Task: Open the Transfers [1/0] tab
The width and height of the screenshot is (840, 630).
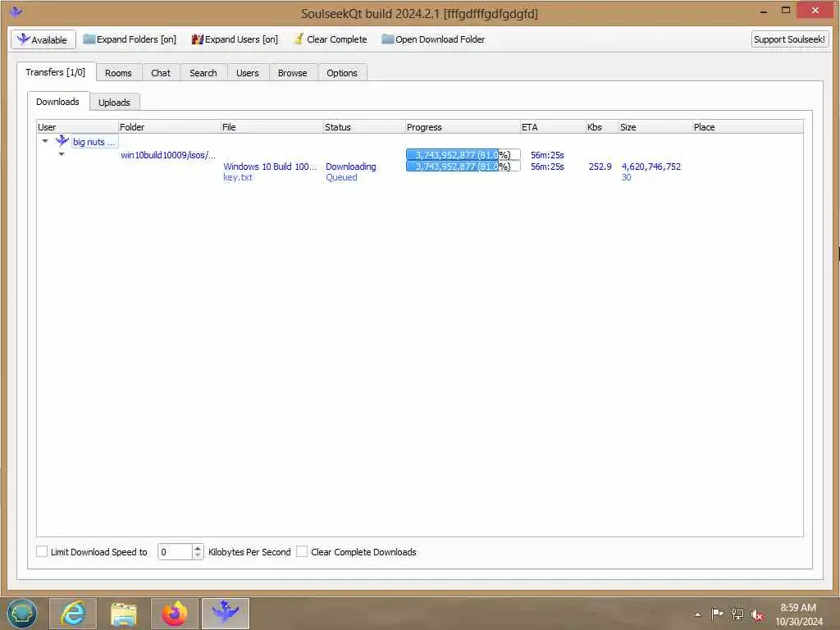Action: click(x=56, y=72)
